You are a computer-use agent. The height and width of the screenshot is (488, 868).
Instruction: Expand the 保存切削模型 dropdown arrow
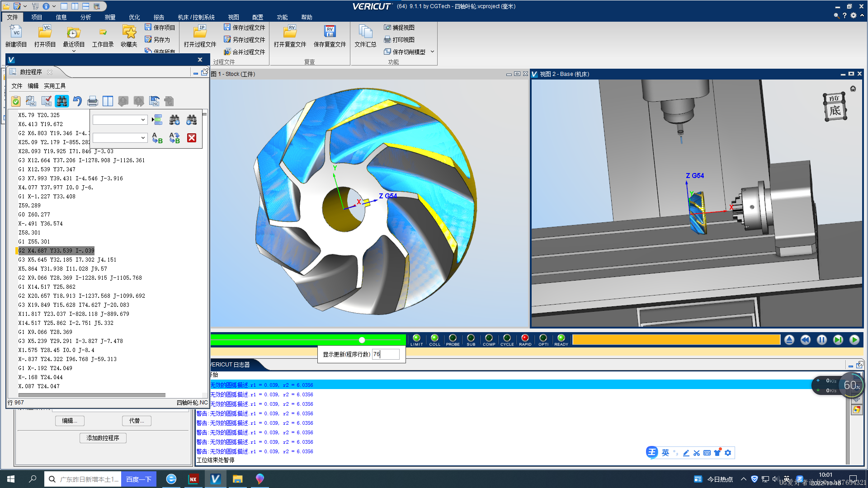tap(432, 52)
